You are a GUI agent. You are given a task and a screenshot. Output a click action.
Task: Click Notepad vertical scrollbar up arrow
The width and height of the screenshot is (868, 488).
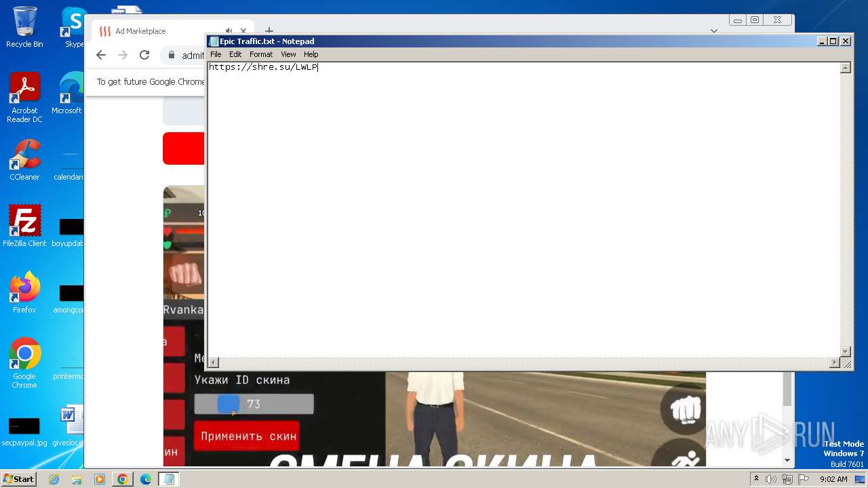pos(846,68)
